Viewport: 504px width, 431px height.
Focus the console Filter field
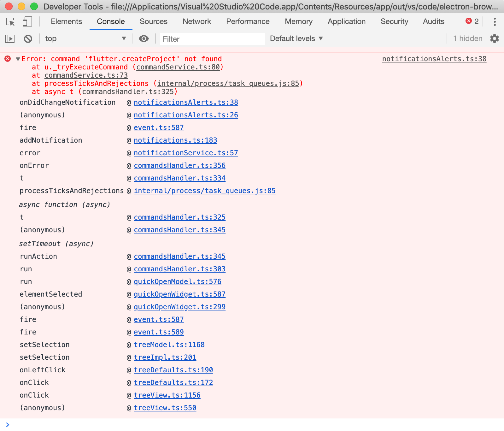213,39
